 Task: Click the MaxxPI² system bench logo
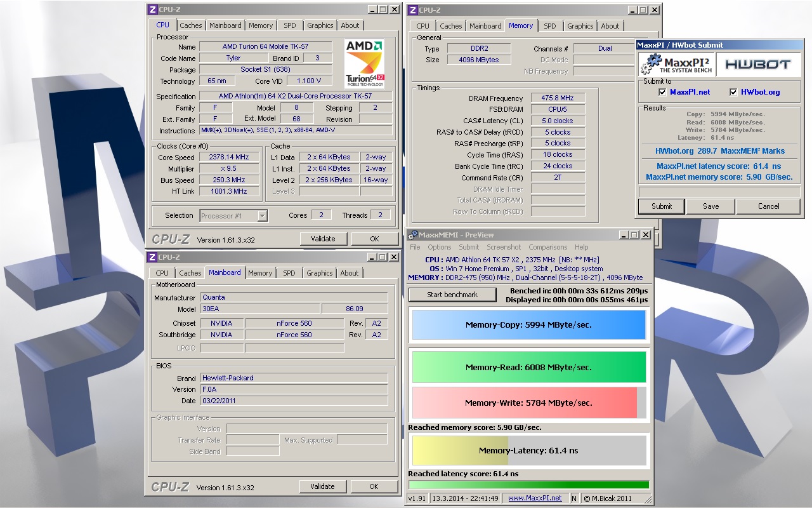click(x=677, y=64)
